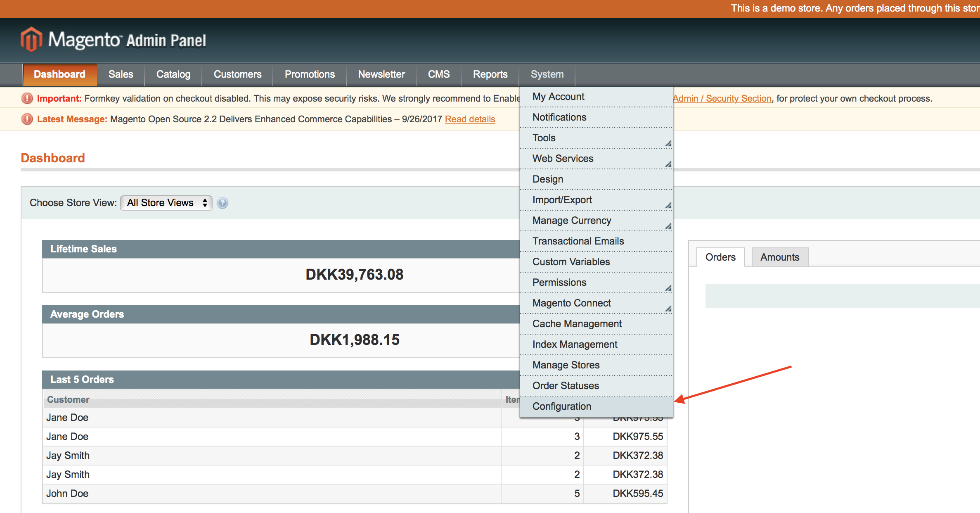
Task: Switch to the Amounts tab
Action: (x=779, y=257)
